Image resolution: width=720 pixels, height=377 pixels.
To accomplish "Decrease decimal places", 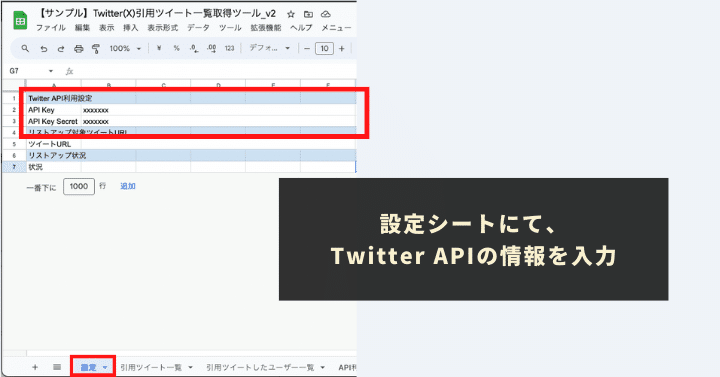I will [194, 48].
